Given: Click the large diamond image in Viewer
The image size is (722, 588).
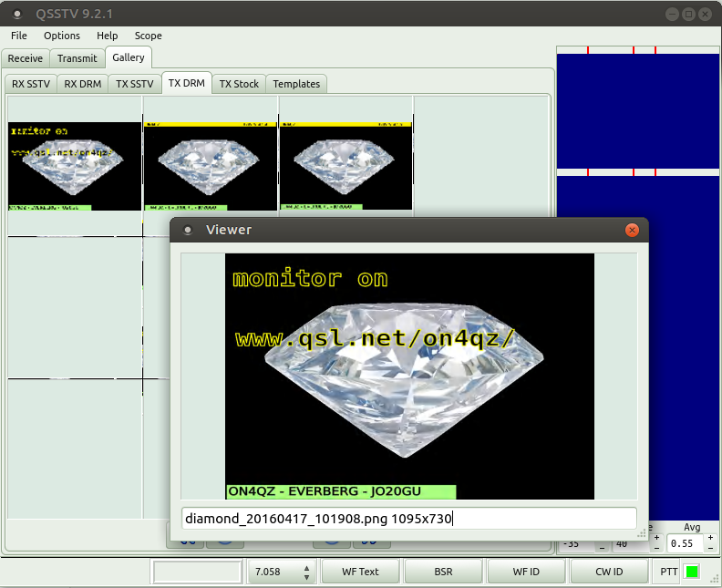Looking at the screenshot, I should point(409,377).
